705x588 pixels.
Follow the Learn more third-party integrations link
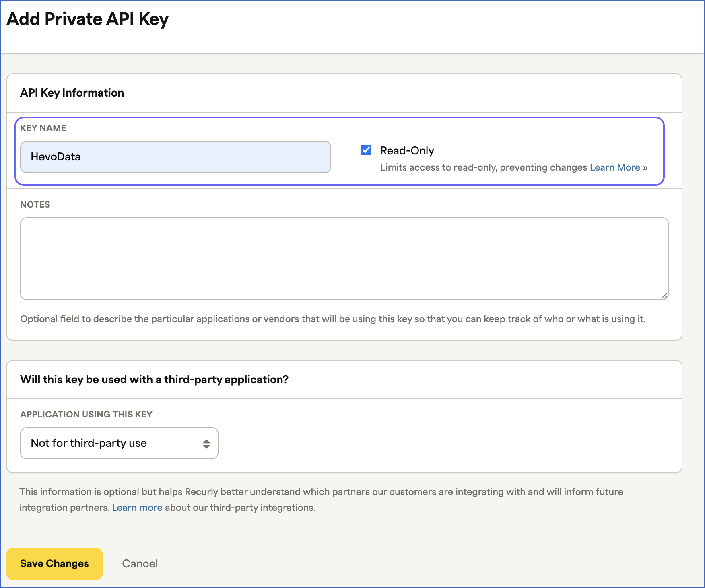pos(137,508)
